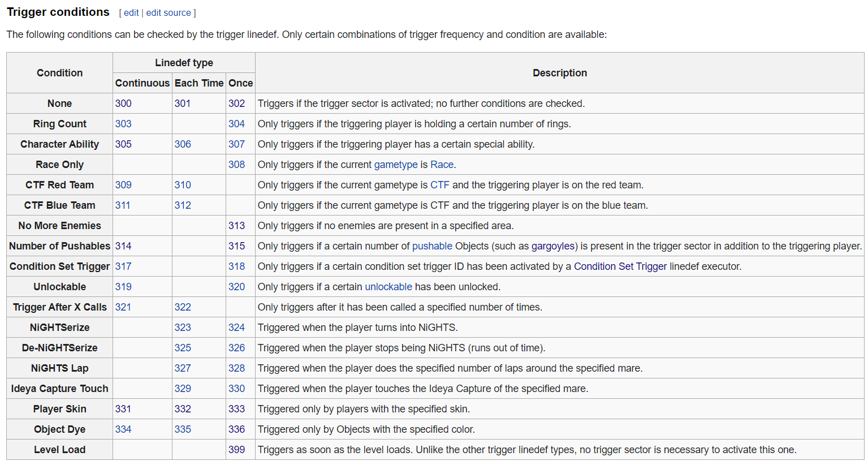Viewport: 868px width, 465px height.
Task: Click the 'Description' column header
Action: click(x=560, y=73)
